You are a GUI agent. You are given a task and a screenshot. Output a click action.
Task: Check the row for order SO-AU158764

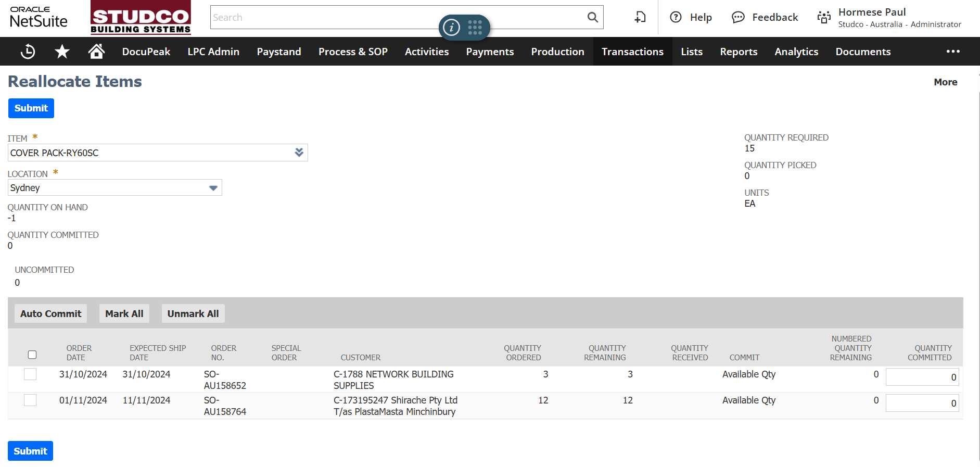(x=30, y=400)
